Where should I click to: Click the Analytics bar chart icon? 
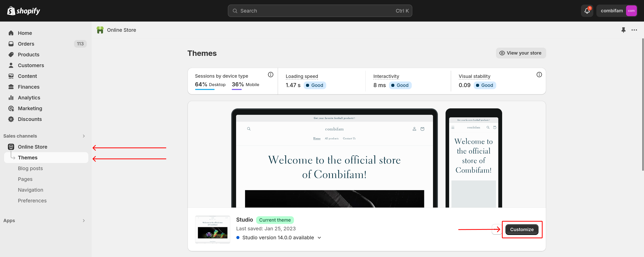tap(11, 98)
